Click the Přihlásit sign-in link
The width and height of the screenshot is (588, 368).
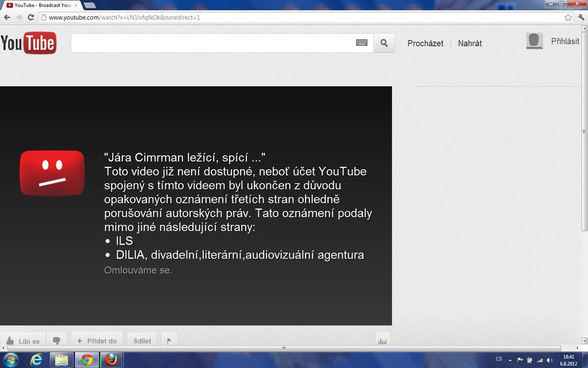pyautogui.click(x=565, y=41)
